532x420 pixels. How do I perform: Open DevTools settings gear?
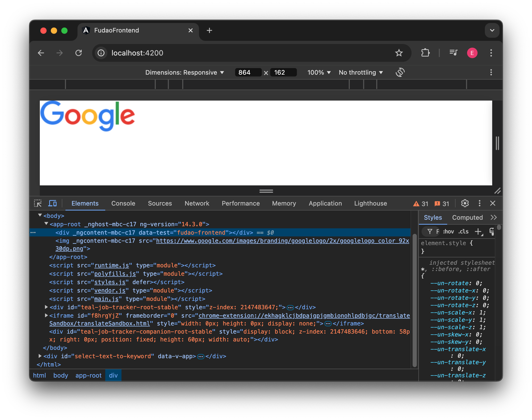(465, 203)
